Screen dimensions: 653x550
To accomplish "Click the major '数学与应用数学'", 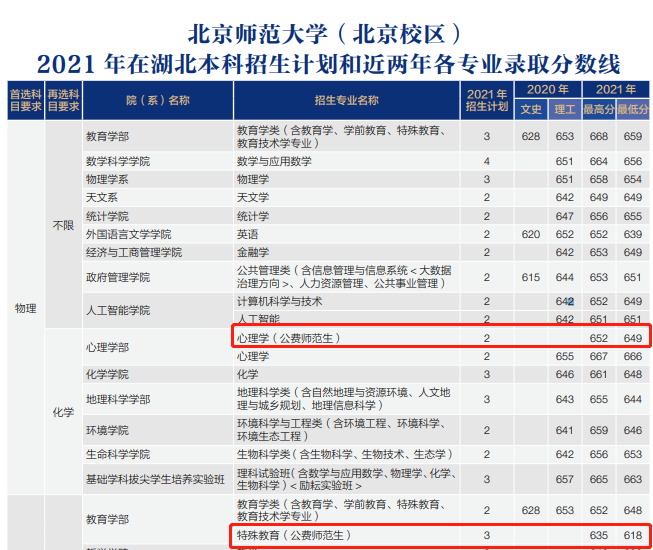I will tap(274, 161).
